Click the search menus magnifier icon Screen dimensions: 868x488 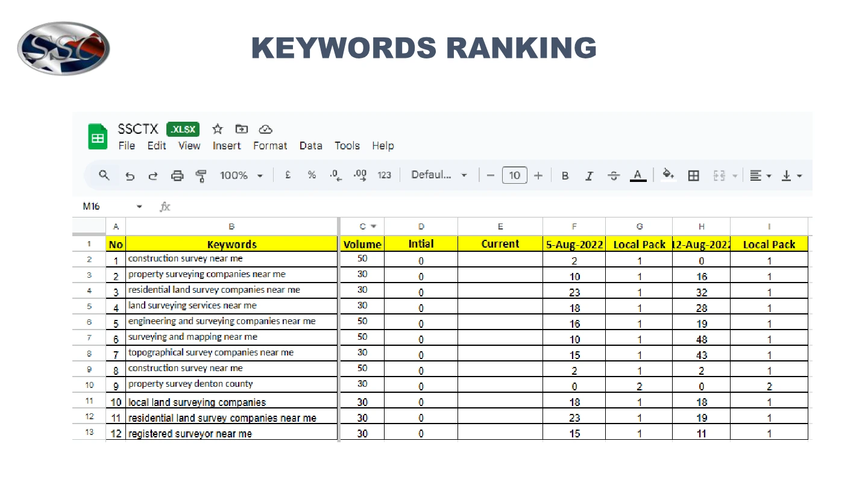[104, 175]
